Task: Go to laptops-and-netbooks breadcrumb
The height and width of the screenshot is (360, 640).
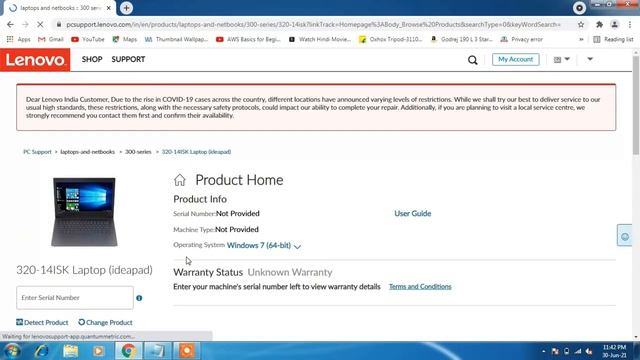Action: pos(87,152)
